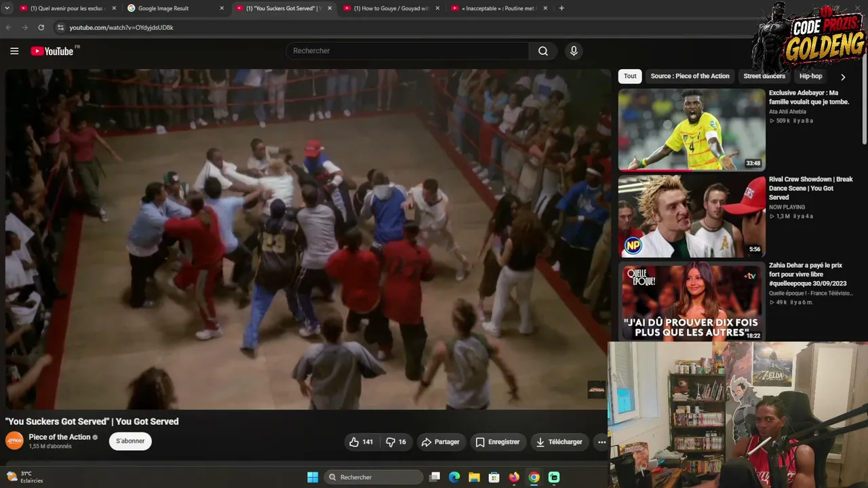Screen dimensions: 868x488
Task: Click the browser address bar URL
Action: (121, 27)
